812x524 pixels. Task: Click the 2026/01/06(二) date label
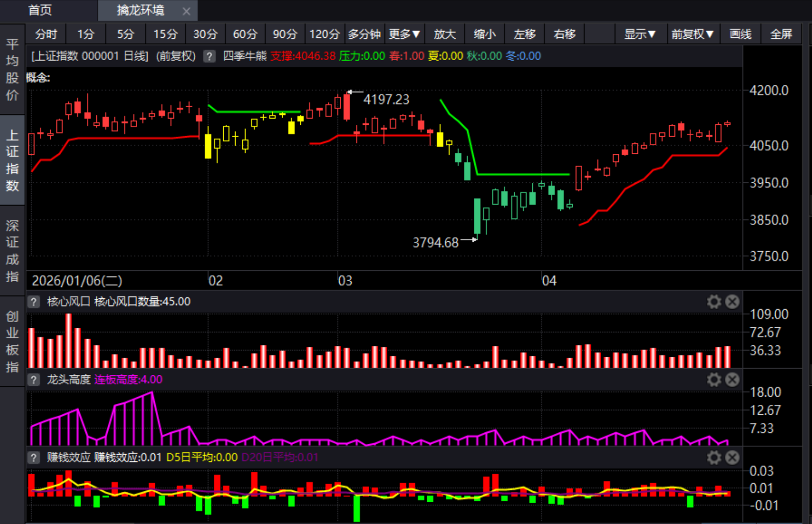(77, 281)
